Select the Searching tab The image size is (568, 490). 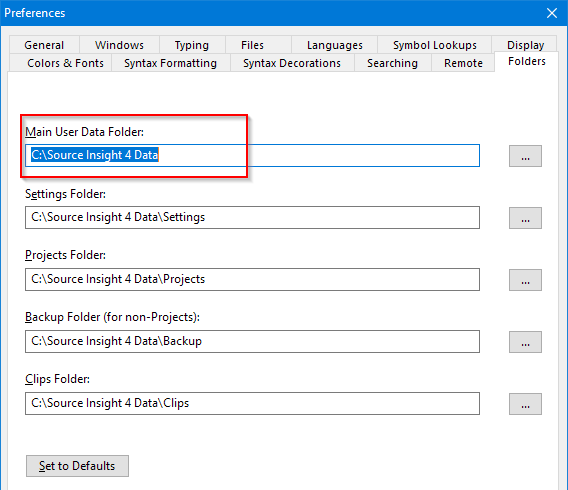[x=393, y=63]
